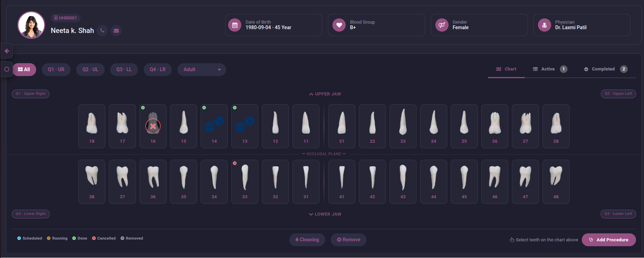Select upper tooth 21

[342, 126]
